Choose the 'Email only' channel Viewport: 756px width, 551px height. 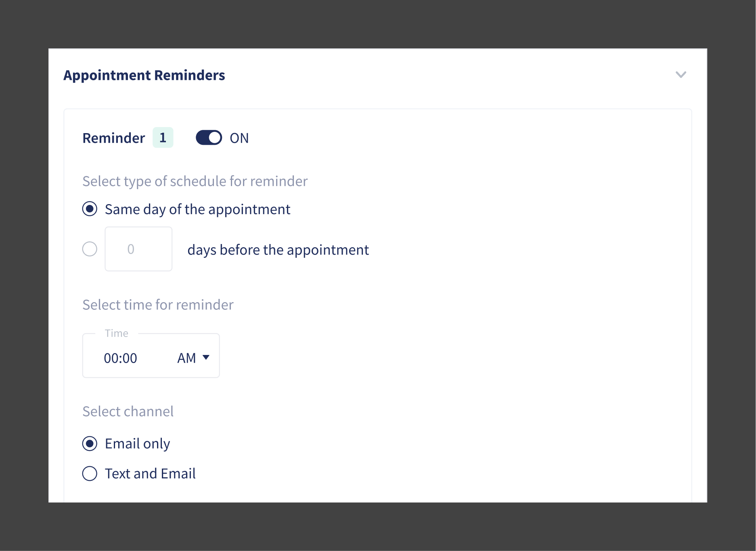pos(90,444)
